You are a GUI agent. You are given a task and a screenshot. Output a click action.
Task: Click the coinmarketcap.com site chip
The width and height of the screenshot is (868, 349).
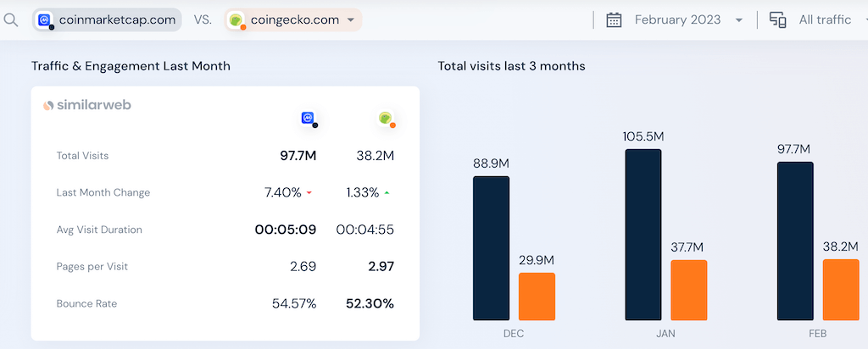(x=107, y=20)
